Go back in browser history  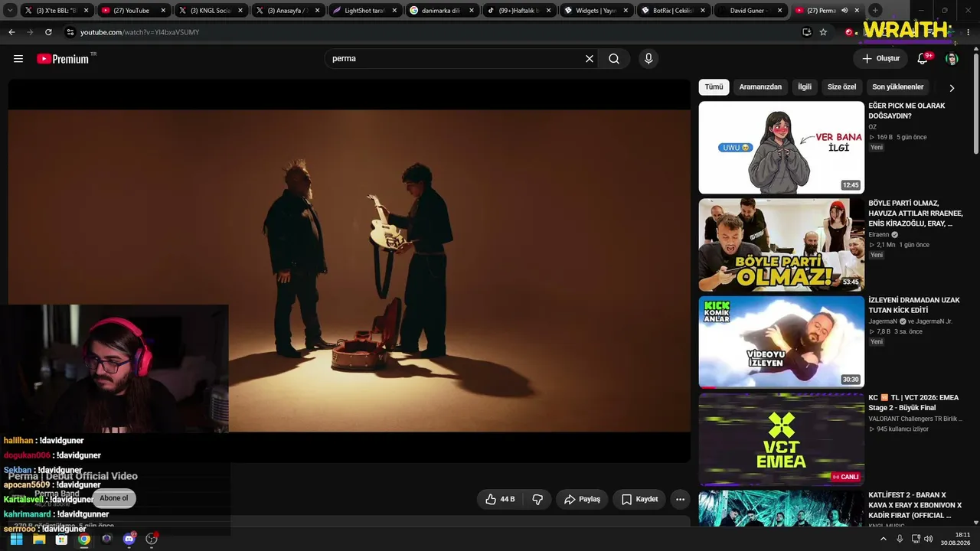[x=11, y=32]
